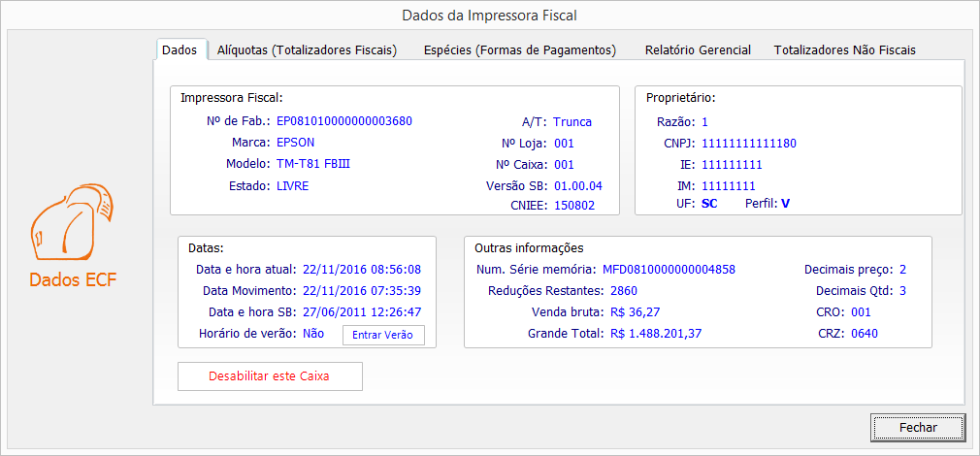Image resolution: width=980 pixels, height=456 pixels.
Task: Click the A/T value Trunca
Action: tap(572, 122)
